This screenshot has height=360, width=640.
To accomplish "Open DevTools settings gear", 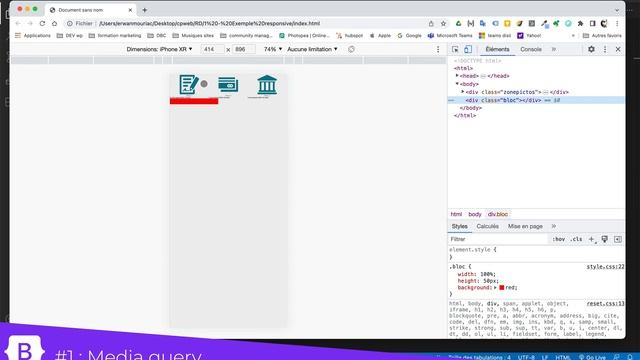I will coord(591,49).
